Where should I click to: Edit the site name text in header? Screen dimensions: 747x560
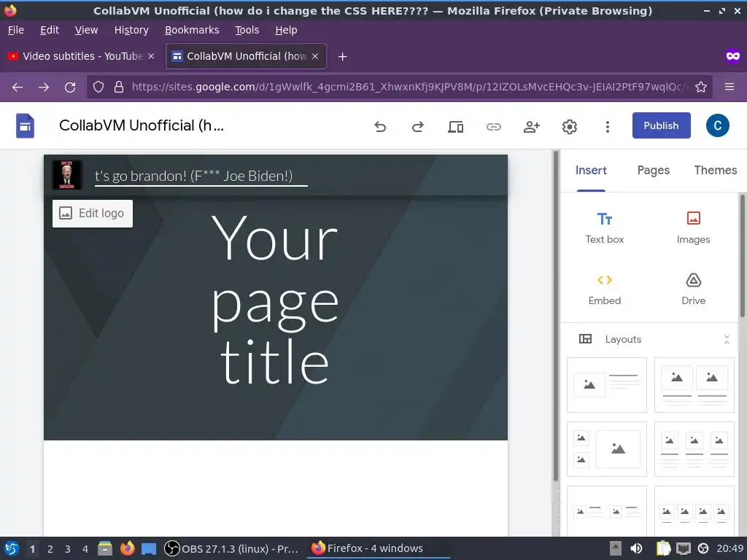point(201,176)
